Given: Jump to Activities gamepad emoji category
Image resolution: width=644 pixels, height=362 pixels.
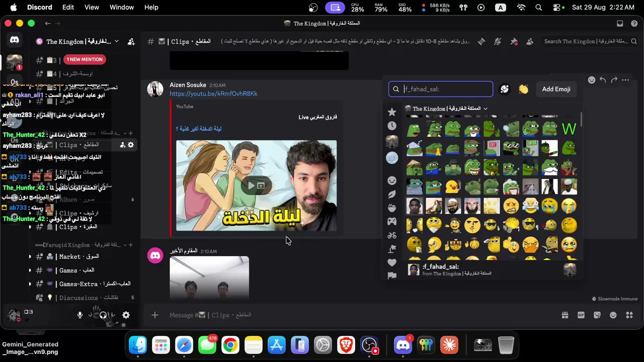Looking at the screenshot, I should (392, 221).
